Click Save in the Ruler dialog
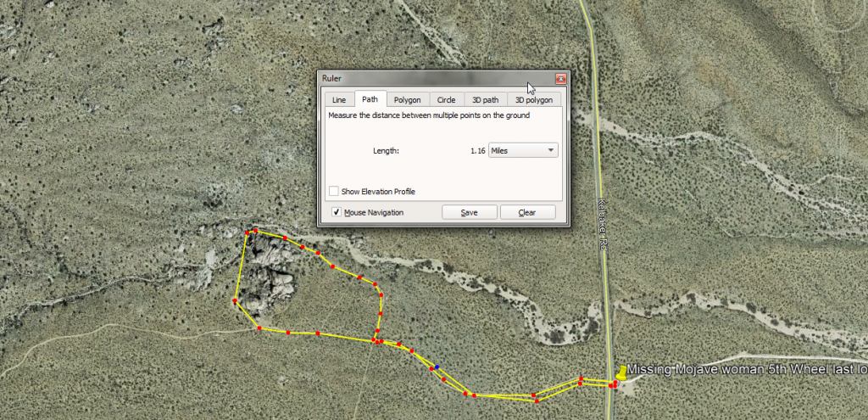Image resolution: width=868 pixels, height=420 pixels. [x=469, y=212]
